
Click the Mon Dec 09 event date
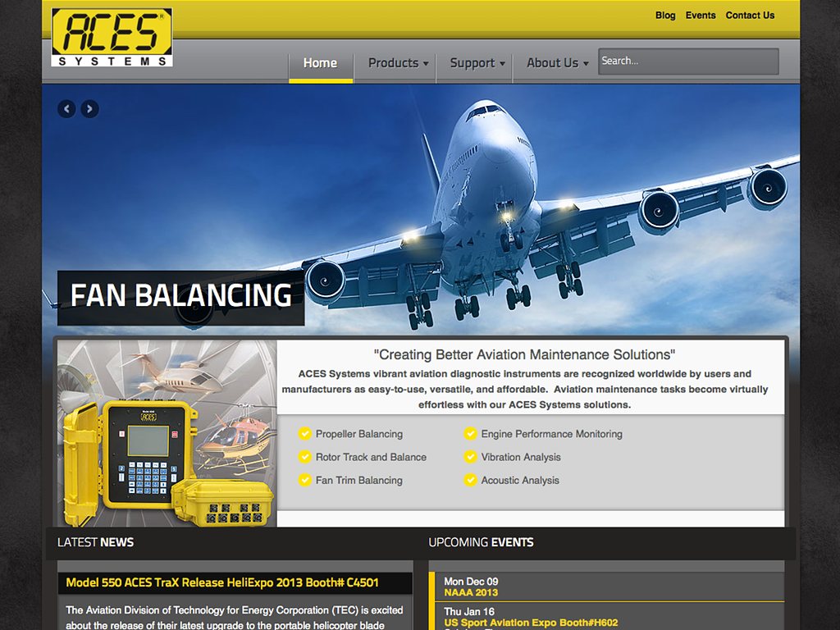471,582
